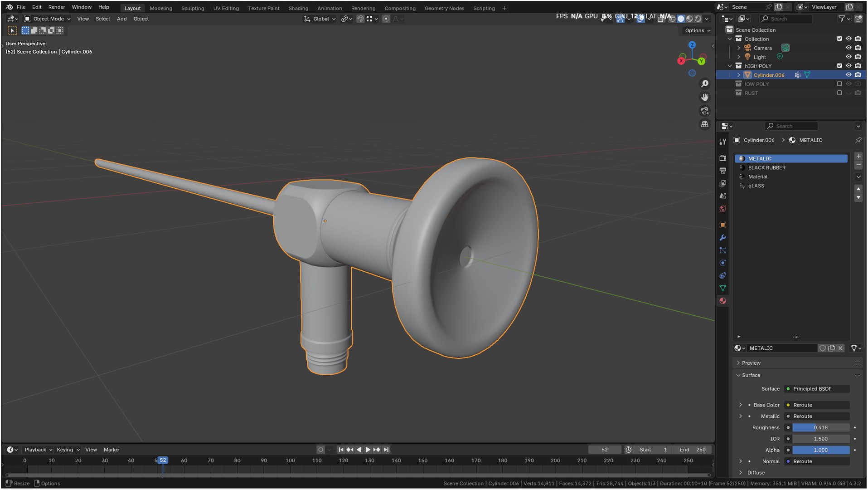Screen dimensions: 868x490
Task: Switch to the Shading workspace tab
Action: [x=298, y=8]
